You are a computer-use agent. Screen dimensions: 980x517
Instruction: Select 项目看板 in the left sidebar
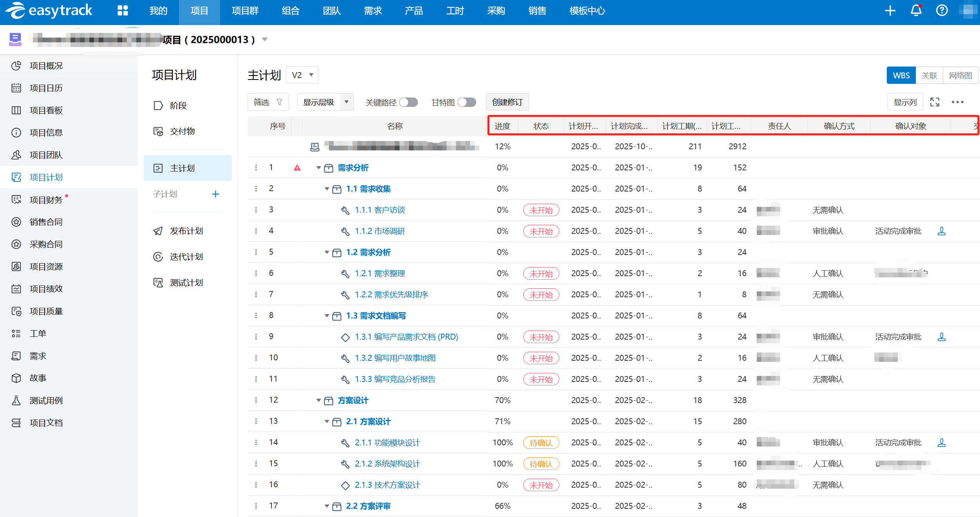click(x=46, y=110)
